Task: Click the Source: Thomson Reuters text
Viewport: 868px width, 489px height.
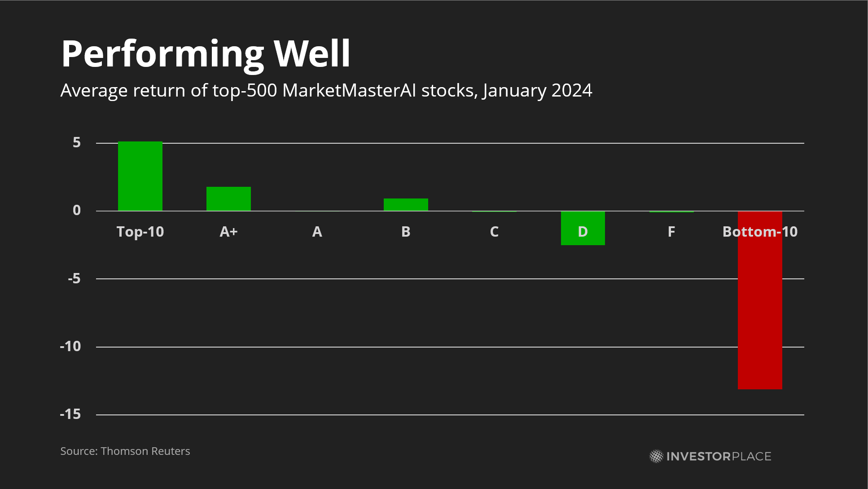Action: pos(125,451)
